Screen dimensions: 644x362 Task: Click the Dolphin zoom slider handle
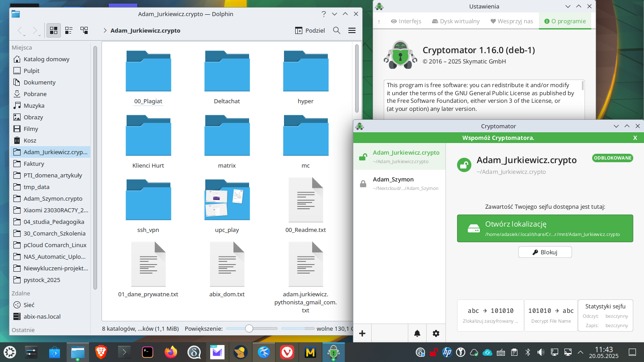click(249, 328)
